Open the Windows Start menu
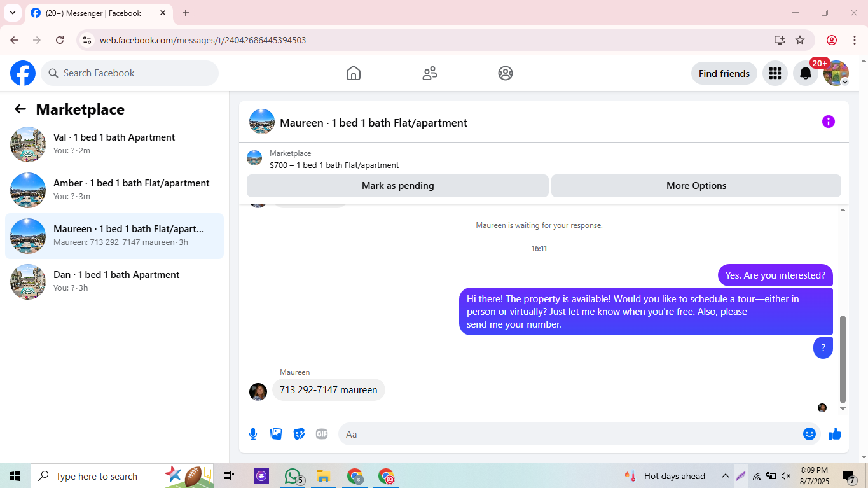 [15, 476]
